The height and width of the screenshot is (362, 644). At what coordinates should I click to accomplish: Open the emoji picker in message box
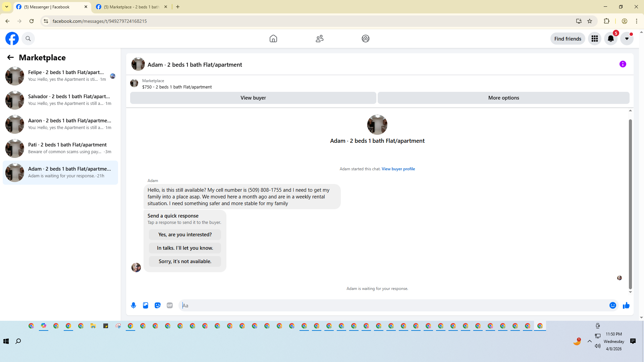tap(612, 305)
